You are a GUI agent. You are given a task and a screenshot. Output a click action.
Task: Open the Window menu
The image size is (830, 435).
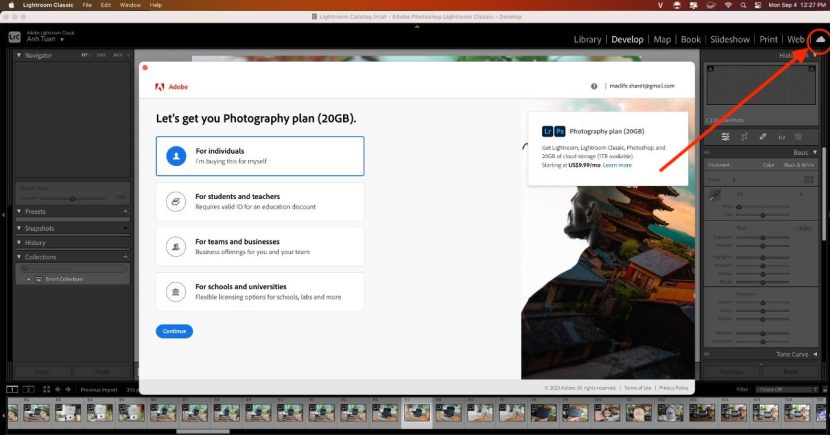pyautogui.click(x=130, y=5)
